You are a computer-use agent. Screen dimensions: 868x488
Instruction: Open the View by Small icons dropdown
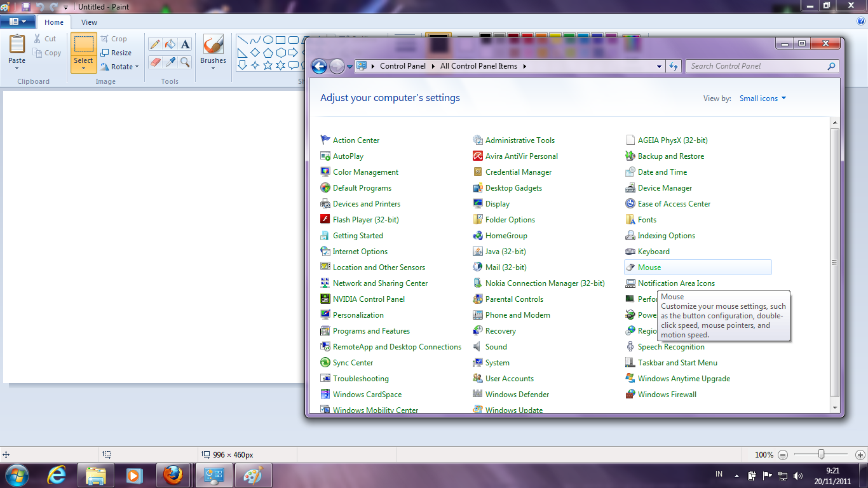coord(763,98)
